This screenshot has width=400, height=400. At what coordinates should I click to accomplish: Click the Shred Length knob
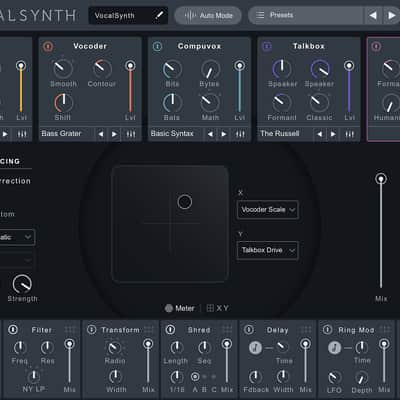177,348
